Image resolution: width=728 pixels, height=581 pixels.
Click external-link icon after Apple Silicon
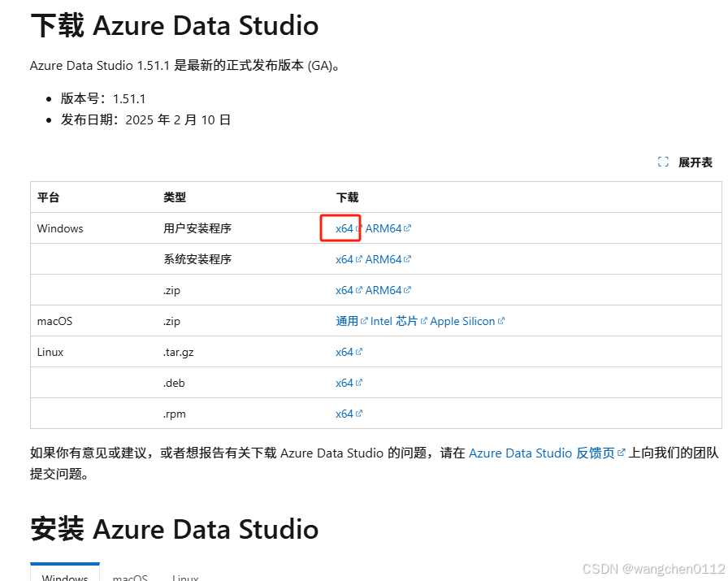(501, 320)
